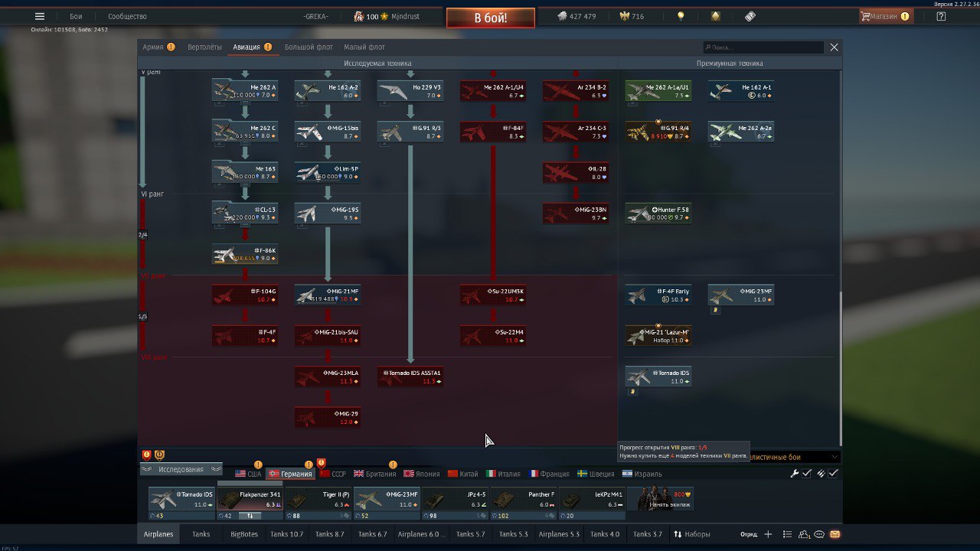Viewport: 980px width, 551px height.
Task: Switch to the Малый флот tab
Action: 364,47
